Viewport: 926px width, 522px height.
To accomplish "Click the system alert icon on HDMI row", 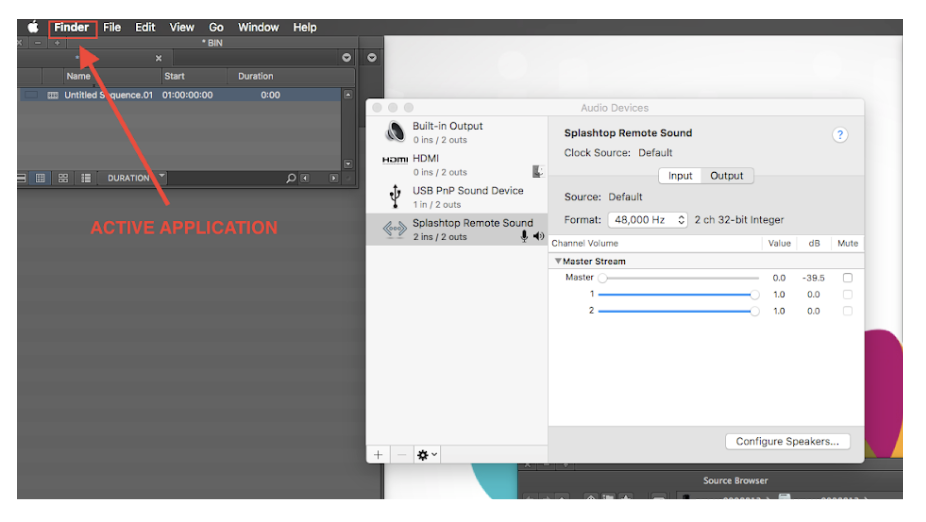I will pos(537,171).
